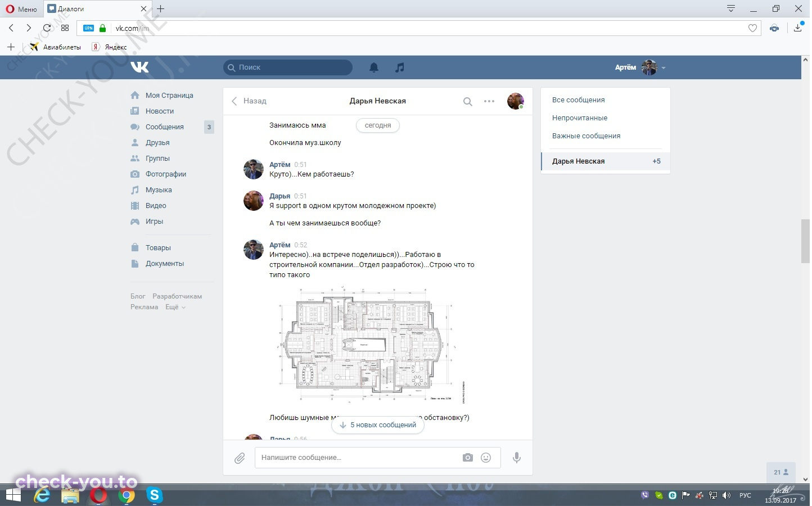The image size is (812, 506).
Task: Open Документы in sidebar
Action: 165,264
